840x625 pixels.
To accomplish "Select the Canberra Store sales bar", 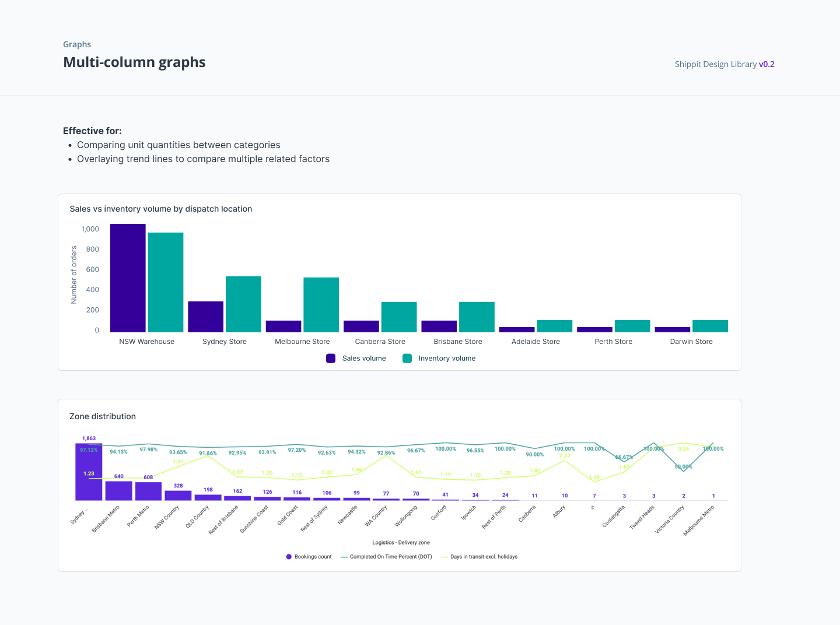I will pos(361,326).
